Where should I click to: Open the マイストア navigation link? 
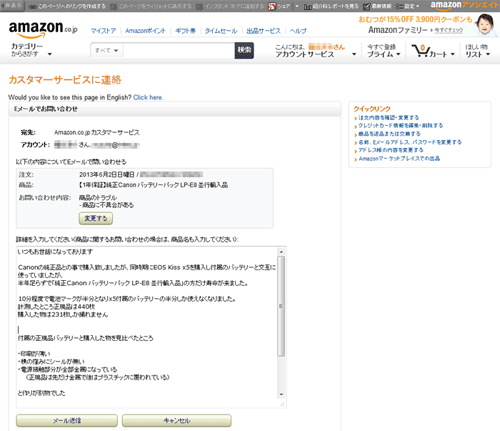coord(103,31)
